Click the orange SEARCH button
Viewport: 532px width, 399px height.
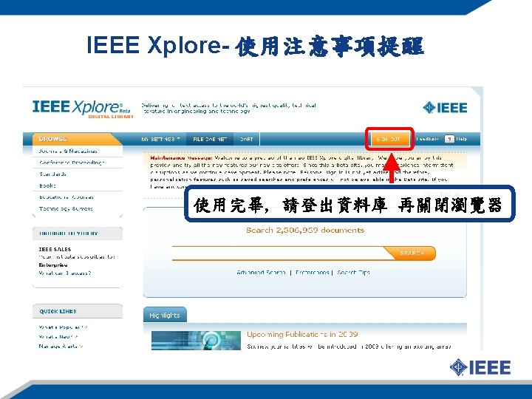coord(412,253)
